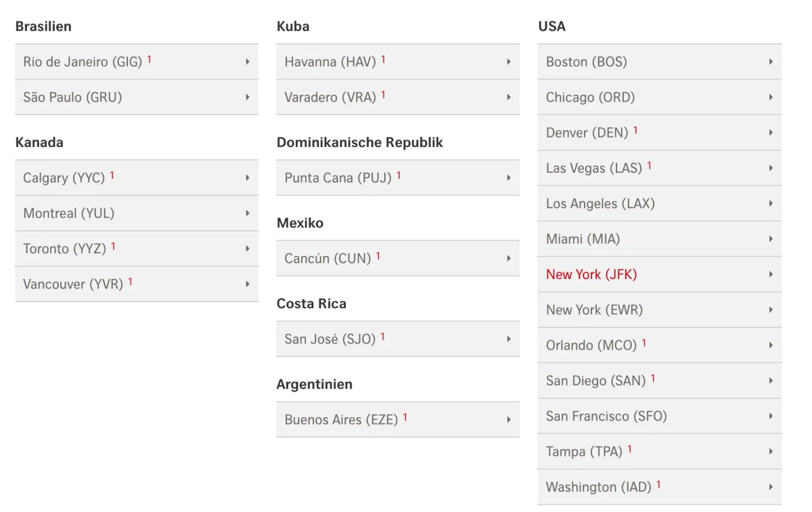Open the highlighted New York (JFK) link
The height and width of the screenshot is (512, 812).
(x=591, y=274)
